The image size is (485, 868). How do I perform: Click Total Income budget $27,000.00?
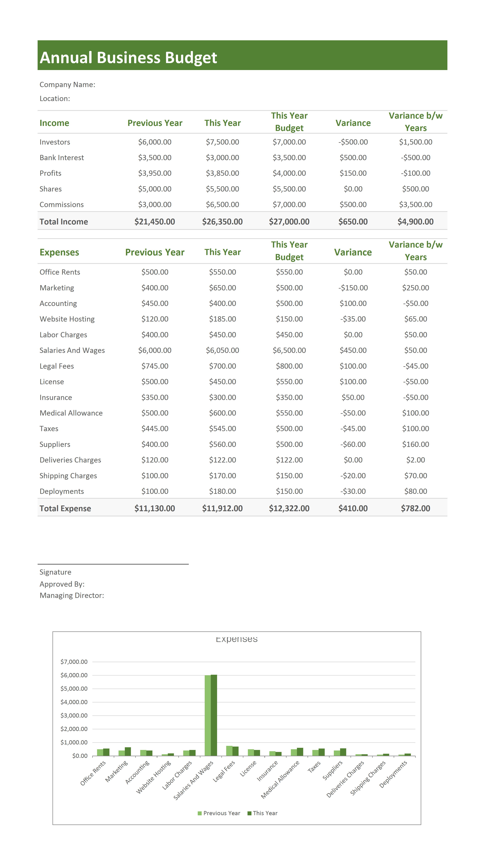289,221
